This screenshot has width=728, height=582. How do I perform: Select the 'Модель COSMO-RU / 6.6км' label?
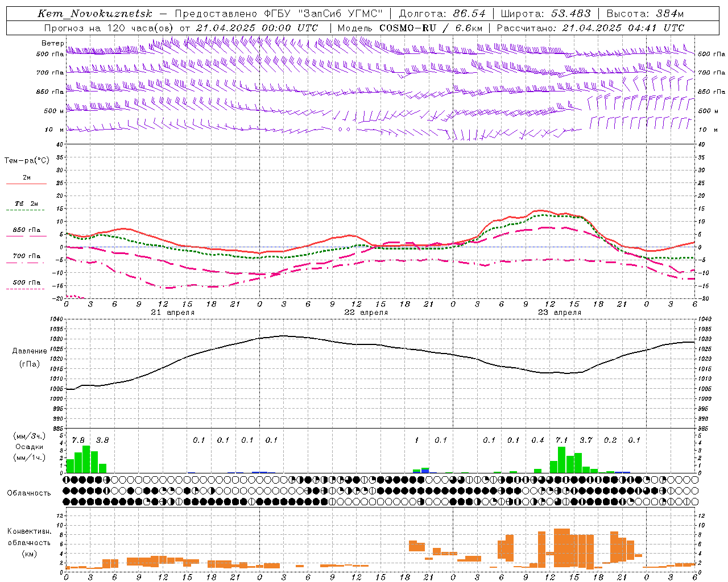[410, 28]
